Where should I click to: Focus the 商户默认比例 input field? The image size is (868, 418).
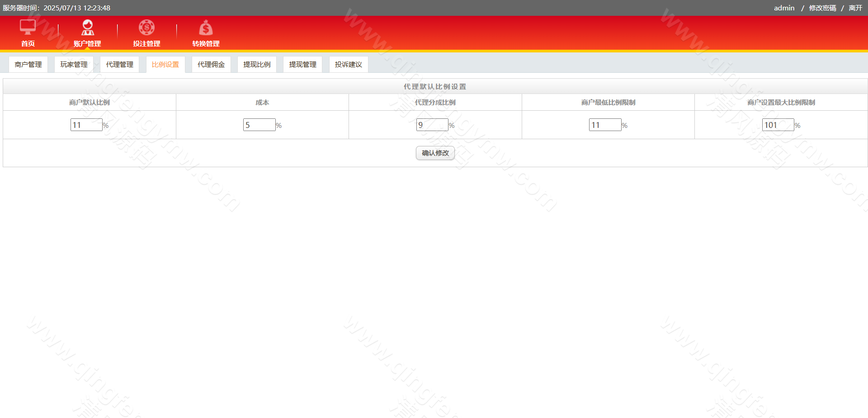(86, 125)
